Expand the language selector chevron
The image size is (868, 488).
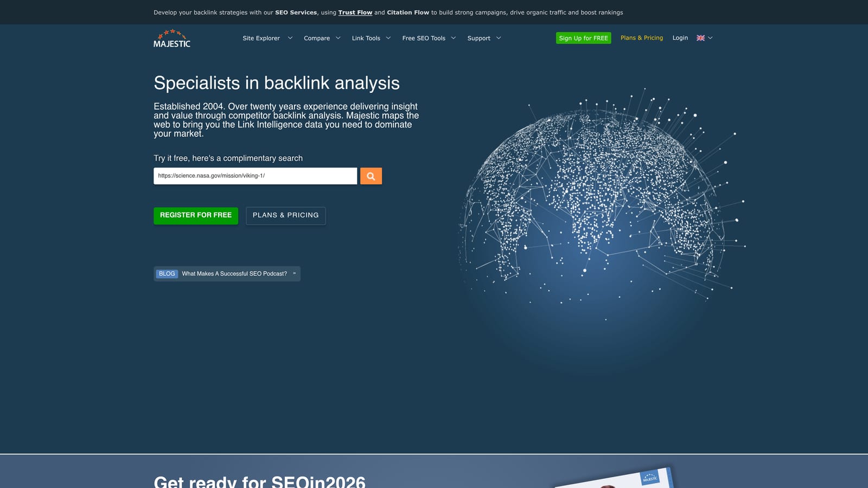pos(710,38)
